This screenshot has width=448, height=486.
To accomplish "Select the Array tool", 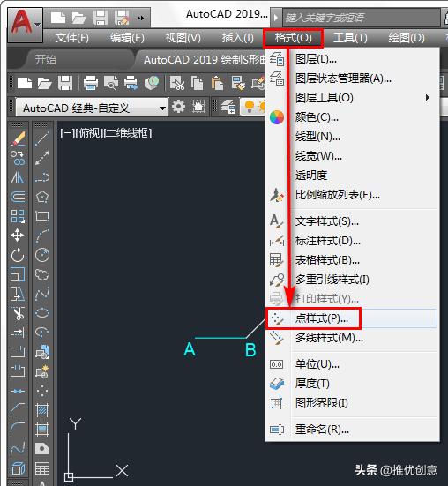I will (x=18, y=216).
